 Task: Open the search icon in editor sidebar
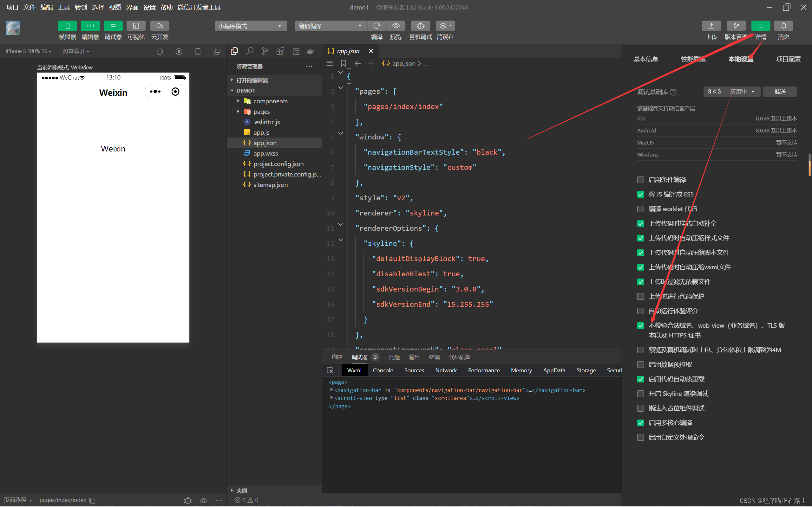(x=250, y=51)
